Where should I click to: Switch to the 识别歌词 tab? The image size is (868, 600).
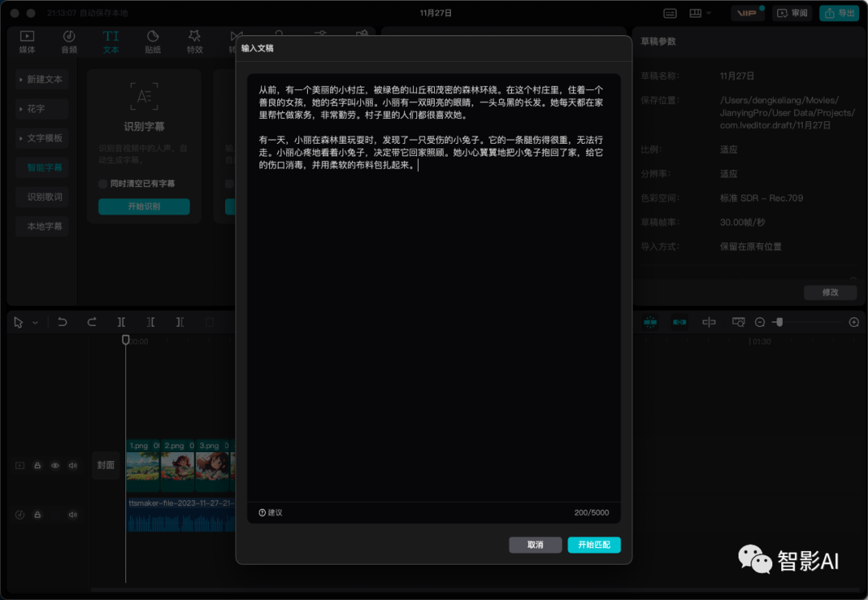(42, 197)
